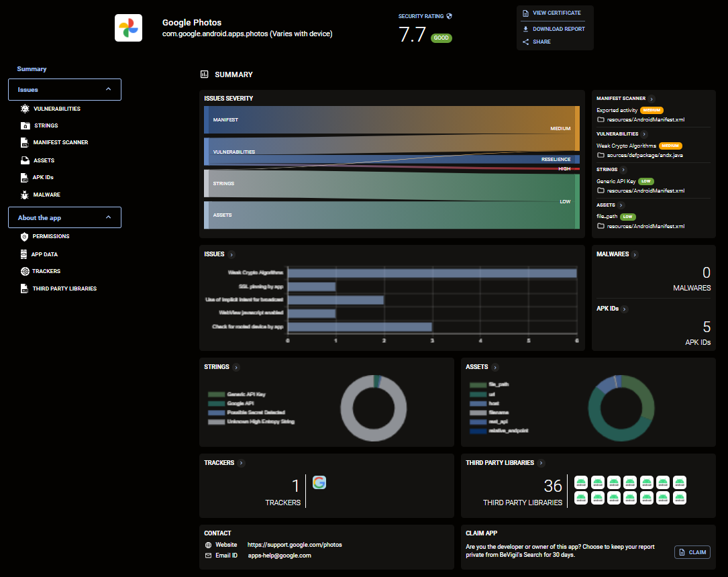This screenshot has height=577, width=728.
Task: Open the support.google.com/photos website link
Action: (x=295, y=545)
